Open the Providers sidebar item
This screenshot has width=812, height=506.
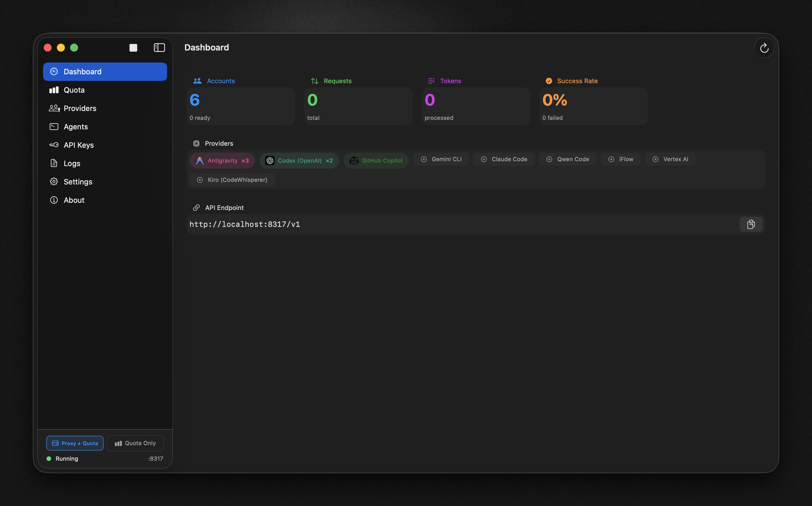80,108
